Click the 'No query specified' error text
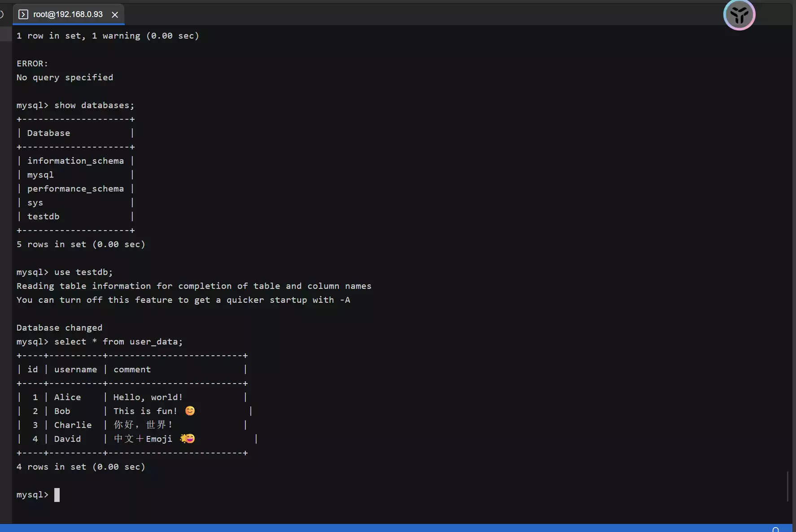This screenshot has height=532, width=796. click(x=65, y=78)
